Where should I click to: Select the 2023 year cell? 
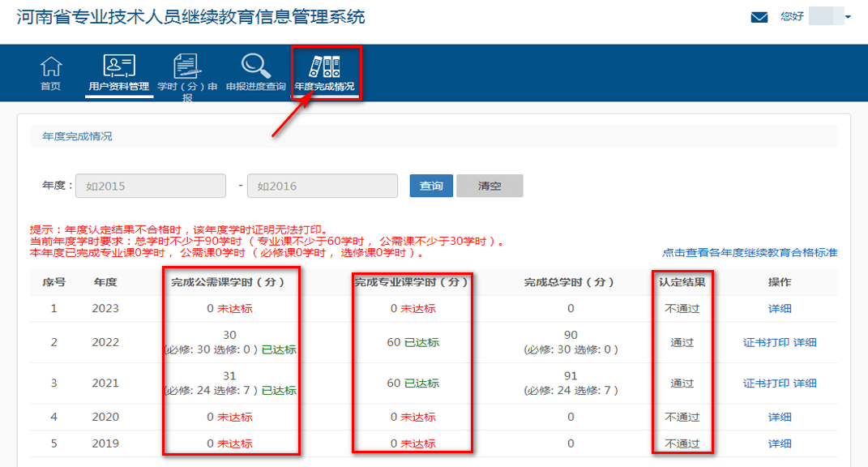105,309
